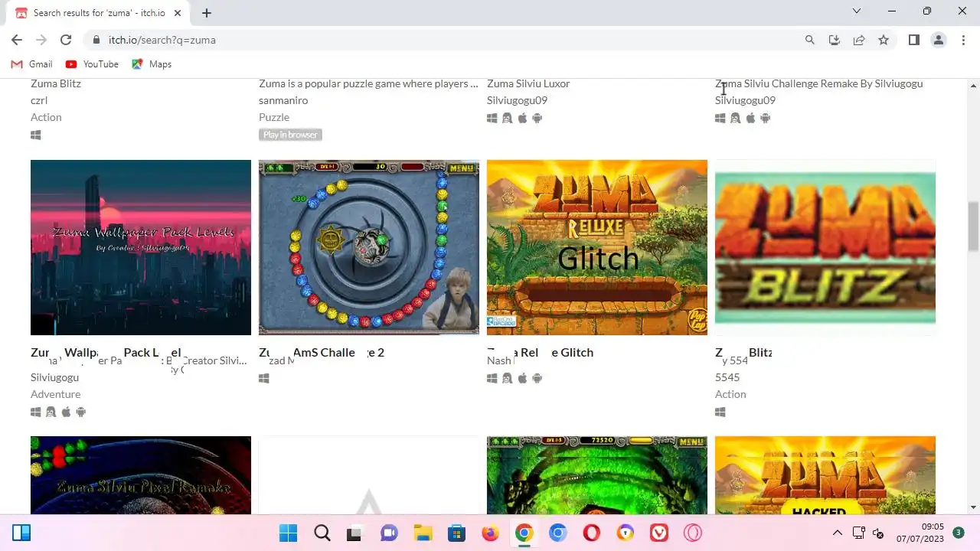The width and height of the screenshot is (980, 551).
Task: Click the page vertical scrollbar thumb
Action: [973, 226]
